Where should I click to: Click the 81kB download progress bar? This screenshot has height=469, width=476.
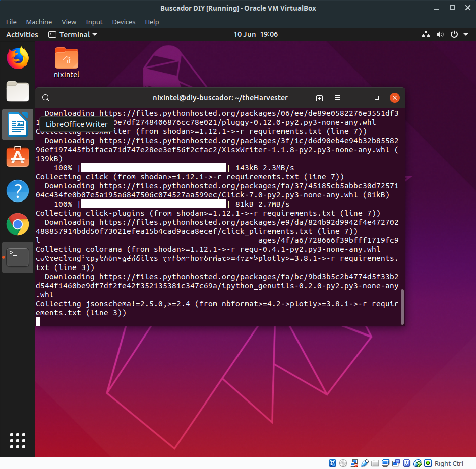(154, 204)
